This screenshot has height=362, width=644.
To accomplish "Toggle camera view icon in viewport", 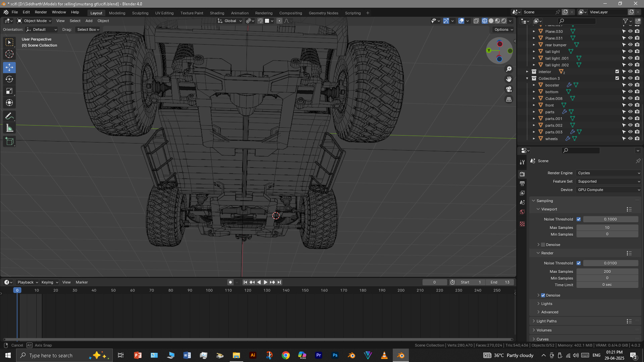I will (x=509, y=89).
